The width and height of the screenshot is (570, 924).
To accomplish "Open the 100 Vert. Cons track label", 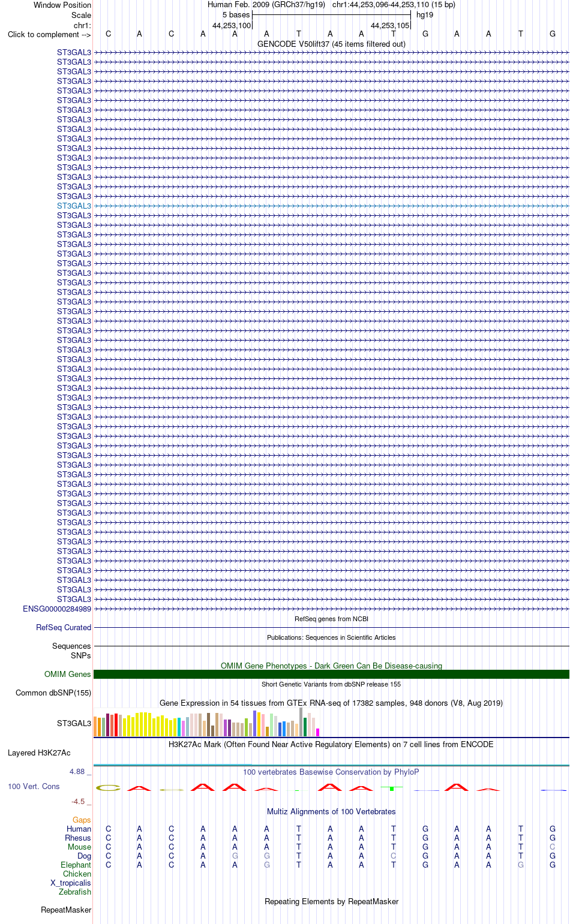I will pyautogui.click(x=34, y=786).
